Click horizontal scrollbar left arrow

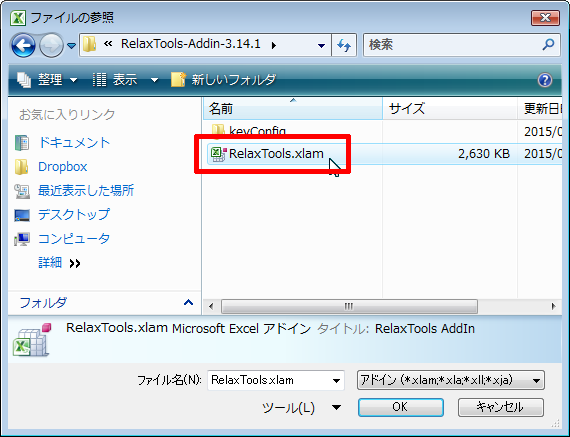click(211, 306)
